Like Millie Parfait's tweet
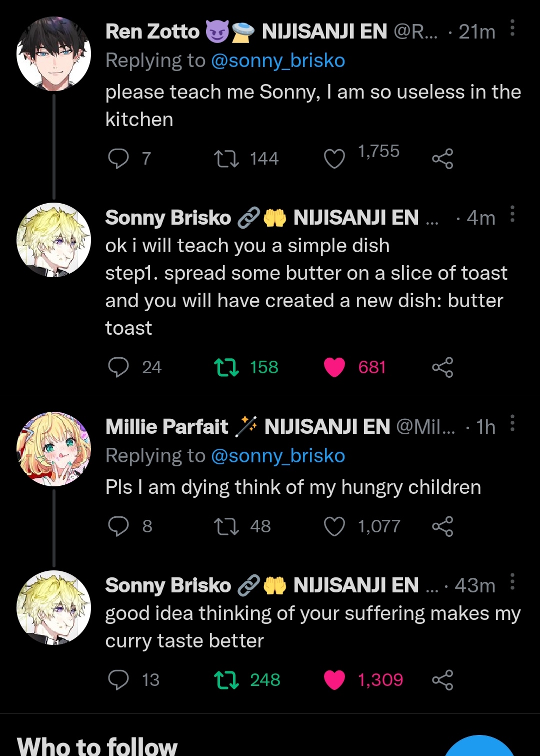Screen dimensions: 540x756 (x=334, y=526)
